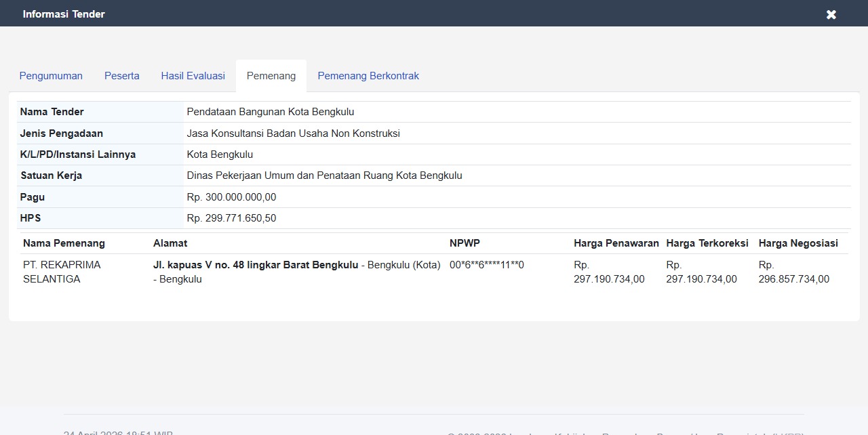Click the Harga Penawaran column header
The width and height of the screenshot is (868, 435).
616,243
